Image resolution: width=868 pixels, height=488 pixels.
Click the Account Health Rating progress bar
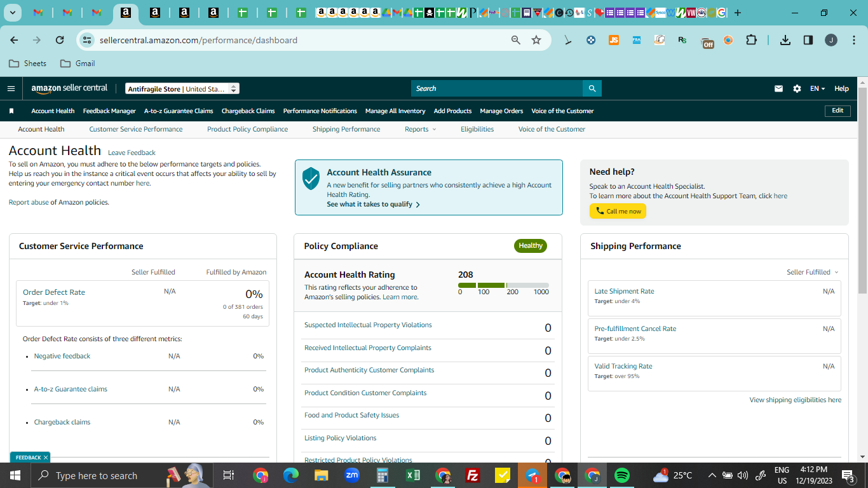coord(503,285)
